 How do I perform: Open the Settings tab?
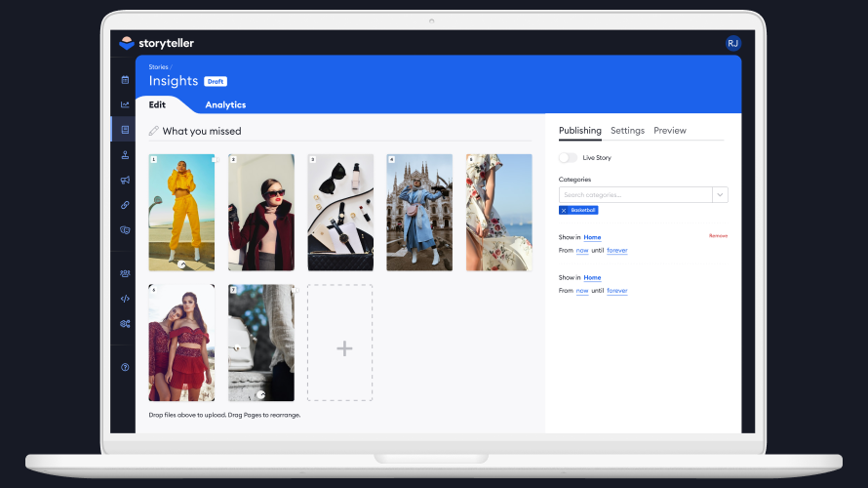627,131
